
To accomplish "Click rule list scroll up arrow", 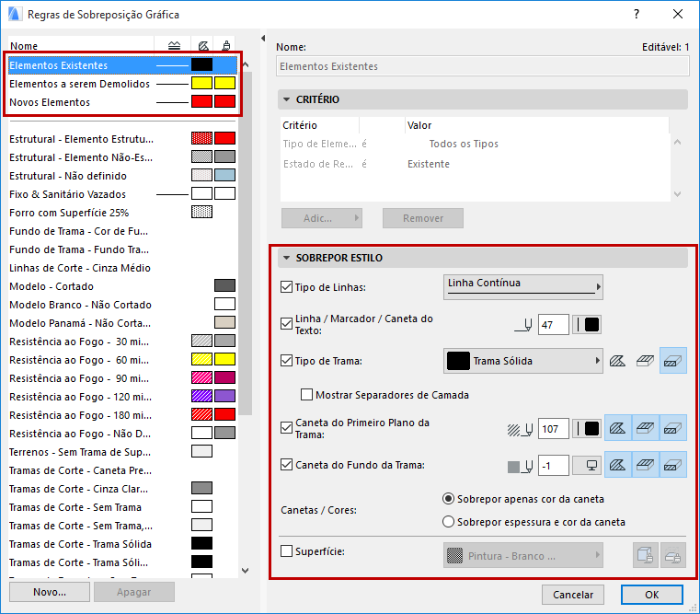I will click(x=245, y=64).
